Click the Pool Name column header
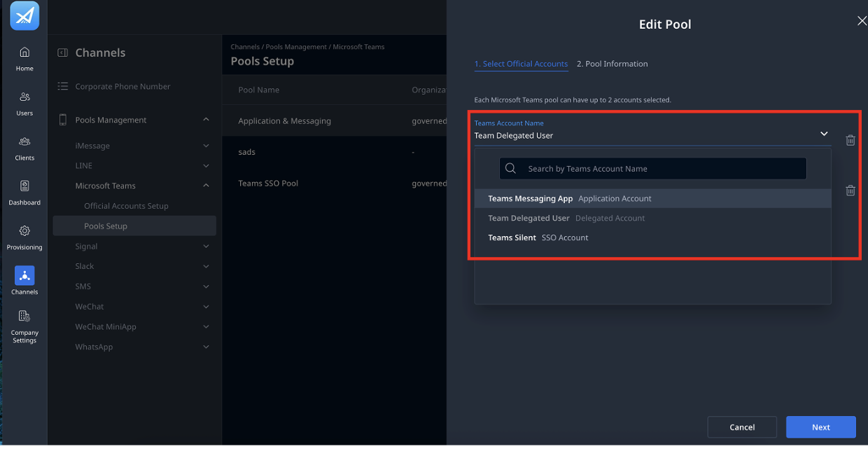The image size is (868, 451). pyautogui.click(x=258, y=90)
